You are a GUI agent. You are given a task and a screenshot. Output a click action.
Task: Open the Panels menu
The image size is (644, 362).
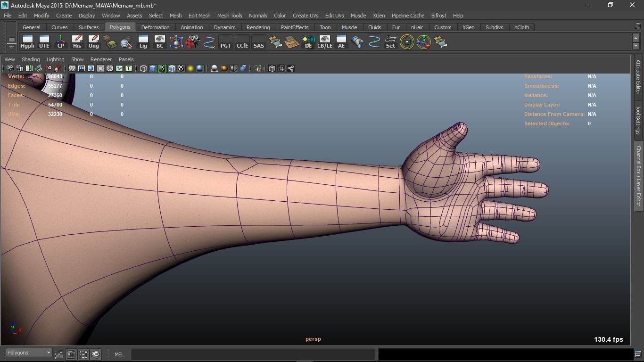pos(126,59)
